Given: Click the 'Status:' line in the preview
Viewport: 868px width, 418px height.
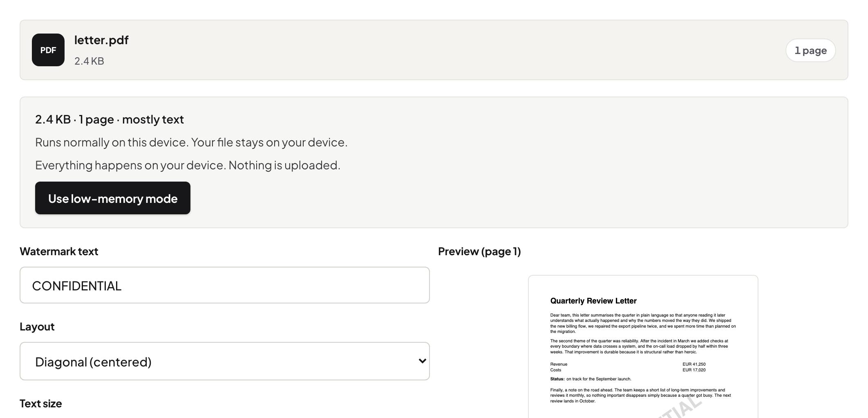Looking at the screenshot, I should point(591,379).
